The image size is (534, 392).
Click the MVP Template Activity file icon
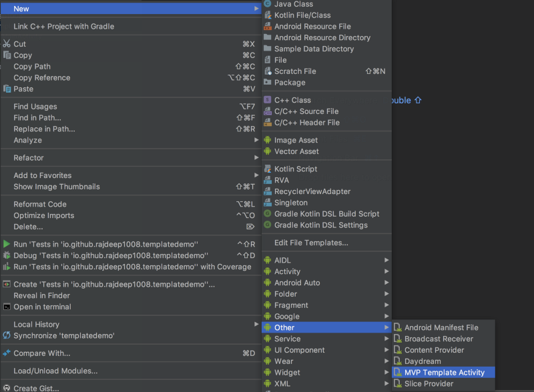coord(398,372)
